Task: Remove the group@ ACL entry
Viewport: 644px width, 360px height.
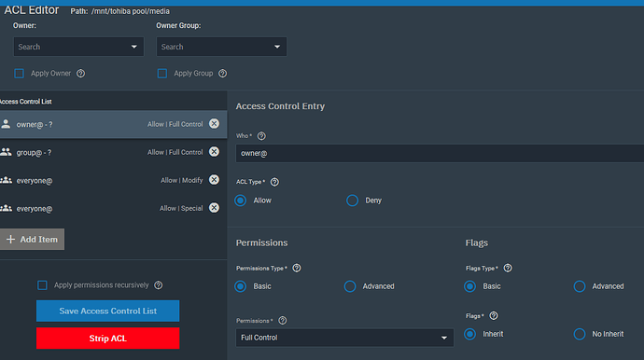Action: pyautogui.click(x=214, y=152)
